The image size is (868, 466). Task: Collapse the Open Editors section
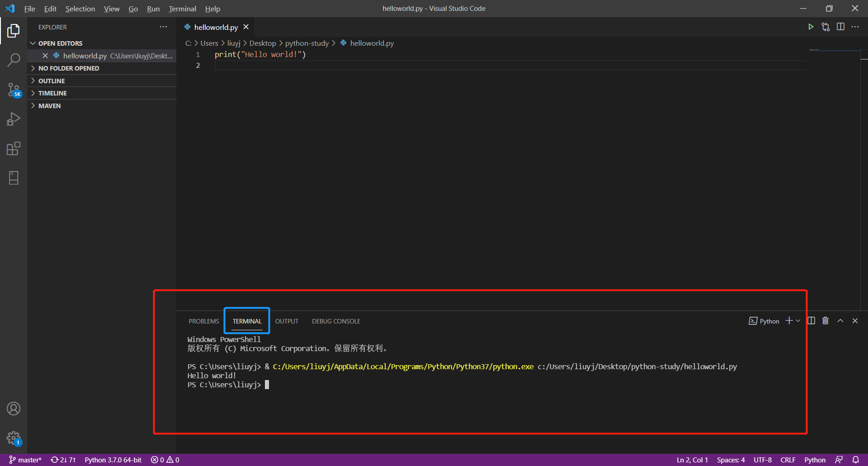[102, 43]
